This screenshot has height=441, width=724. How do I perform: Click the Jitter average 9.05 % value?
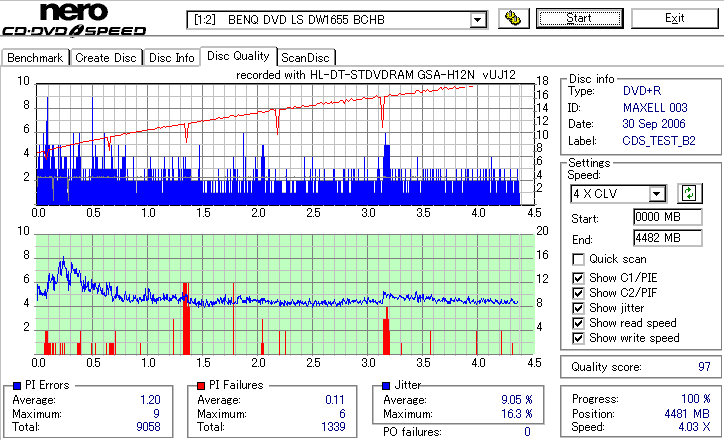tap(517, 400)
